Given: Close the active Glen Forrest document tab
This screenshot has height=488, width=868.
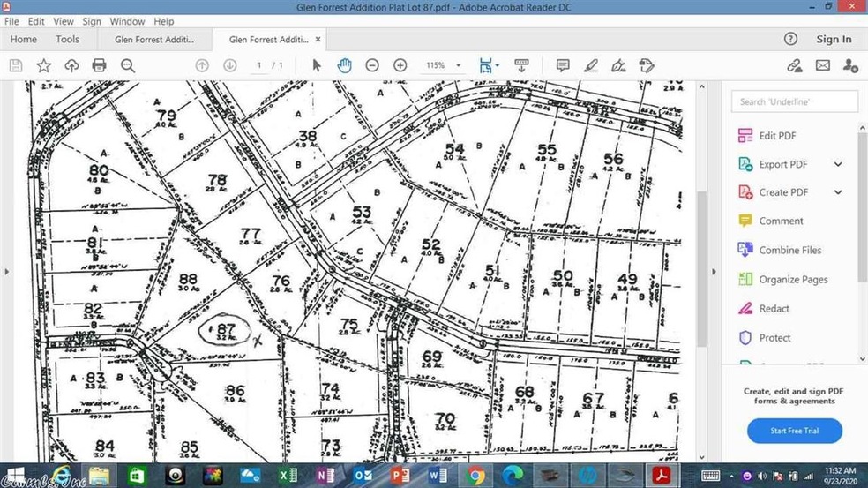Looking at the screenshot, I should (318, 40).
